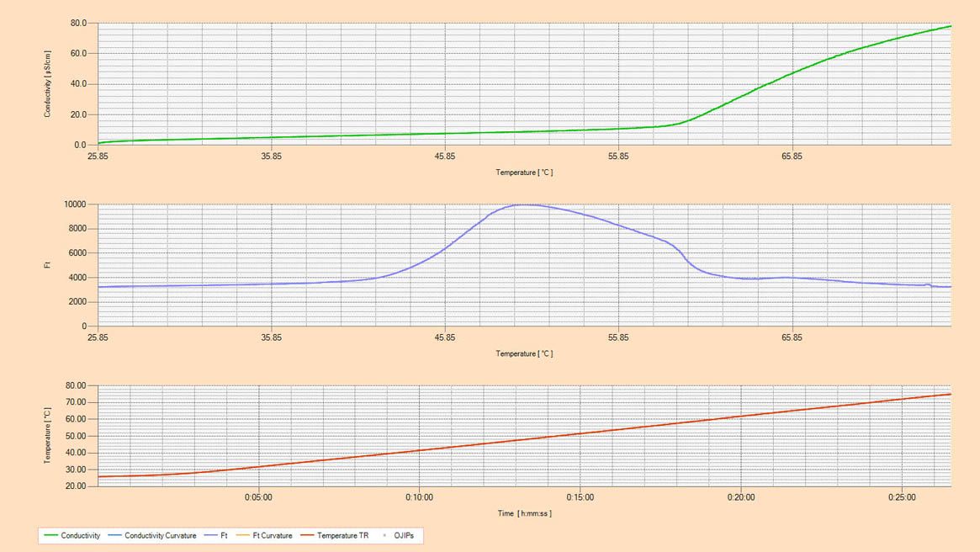
Task: Click the vertical Ft axis title
Action: [47, 265]
